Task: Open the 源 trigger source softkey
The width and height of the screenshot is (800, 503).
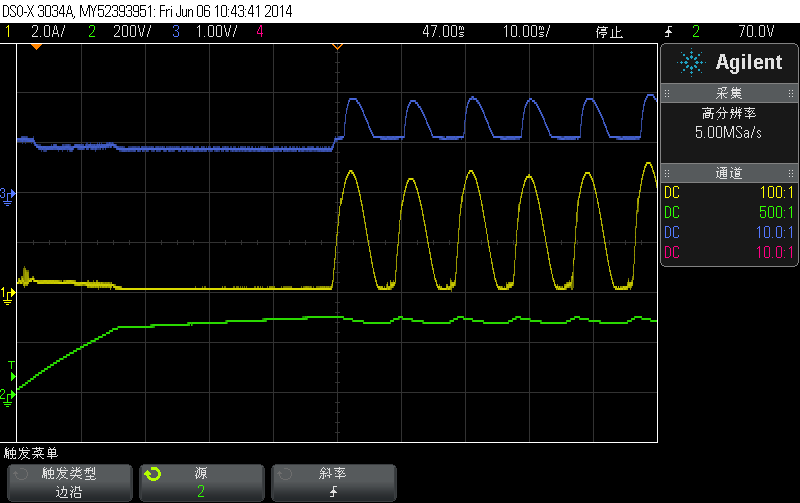Action: [202, 483]
